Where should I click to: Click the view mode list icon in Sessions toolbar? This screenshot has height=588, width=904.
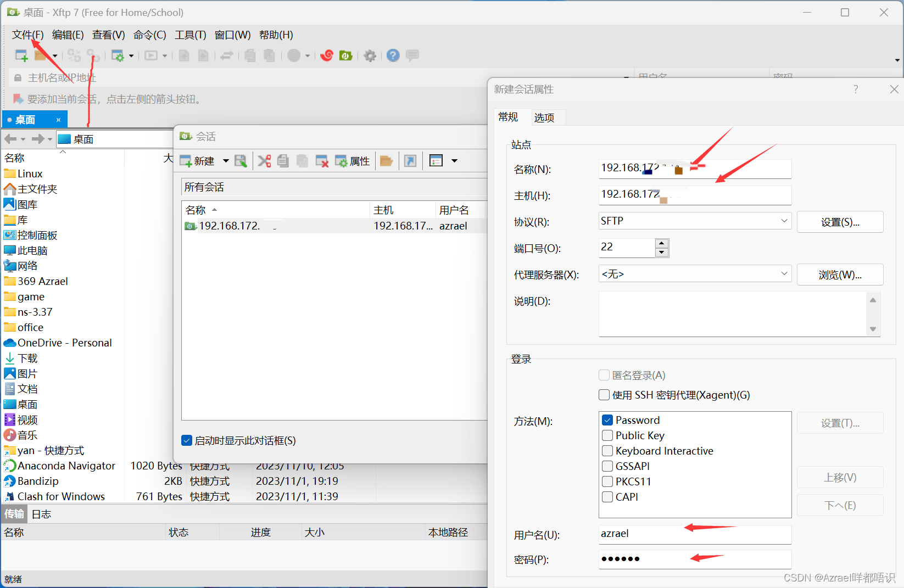pyautogui.click(x=436, y=161)
